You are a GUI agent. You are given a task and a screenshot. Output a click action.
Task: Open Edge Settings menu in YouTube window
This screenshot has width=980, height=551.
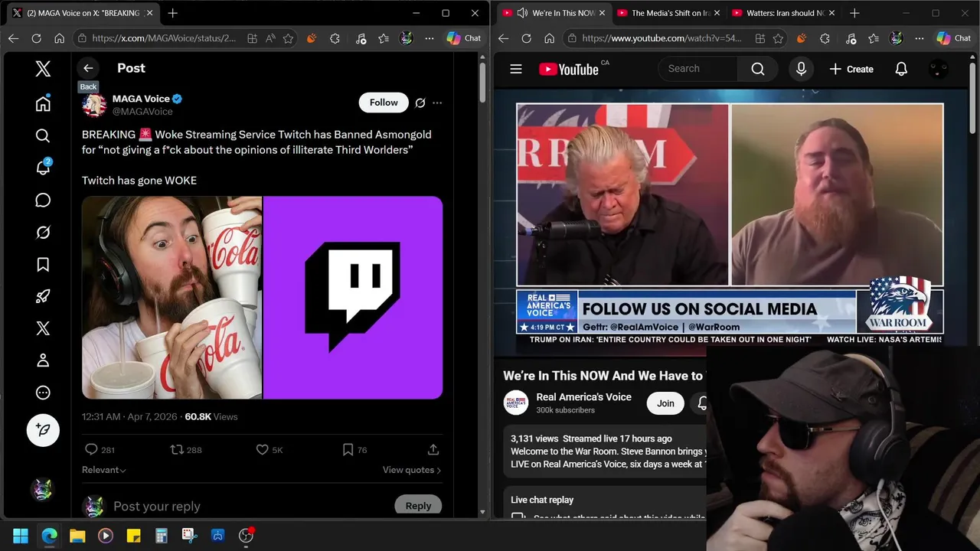(x=920, y=38)
